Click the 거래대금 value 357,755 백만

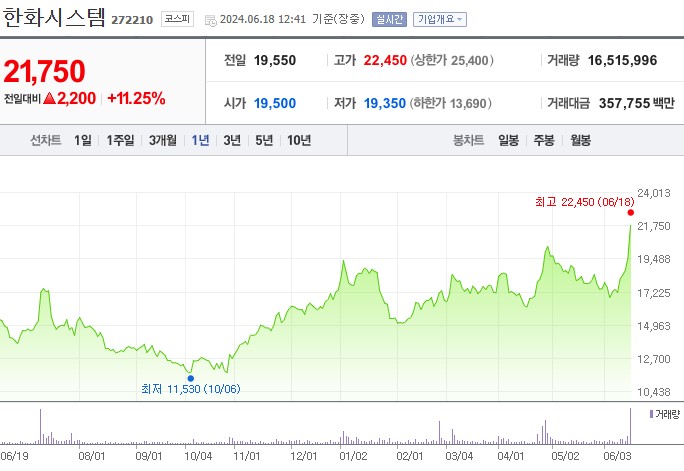pyautogui.click(x=636, y=103)
